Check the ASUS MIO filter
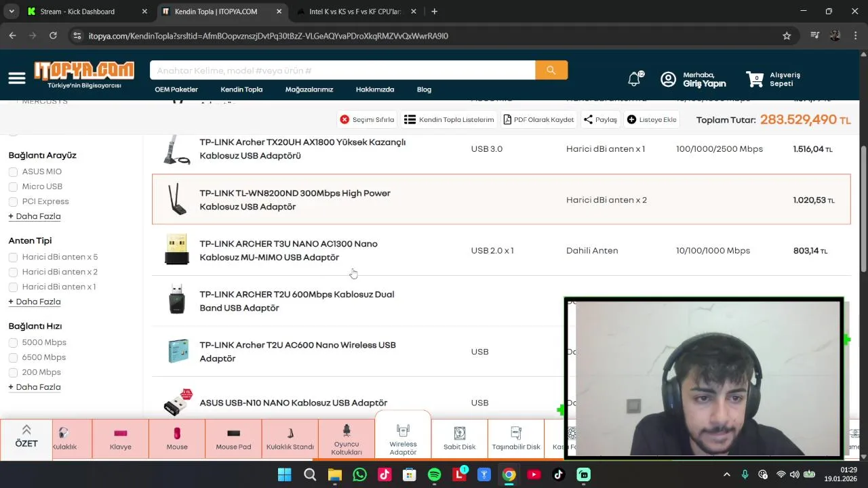 pyautogui.click(x=13, y=172)
